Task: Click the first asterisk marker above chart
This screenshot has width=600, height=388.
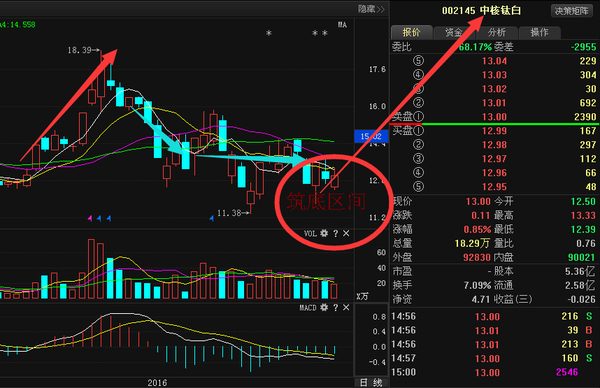Action: pyautogui.click(x=269, y=33)
